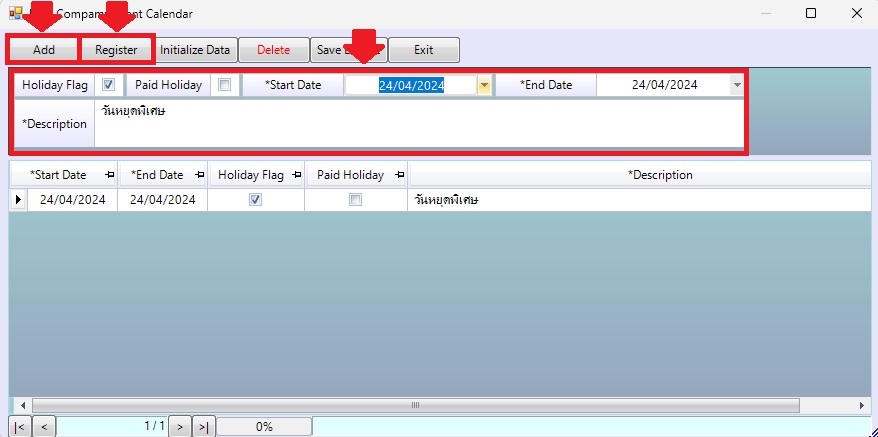Open the End Date calendar dropdown
Viewport: 878px width, 437px height.
[737, 85]
